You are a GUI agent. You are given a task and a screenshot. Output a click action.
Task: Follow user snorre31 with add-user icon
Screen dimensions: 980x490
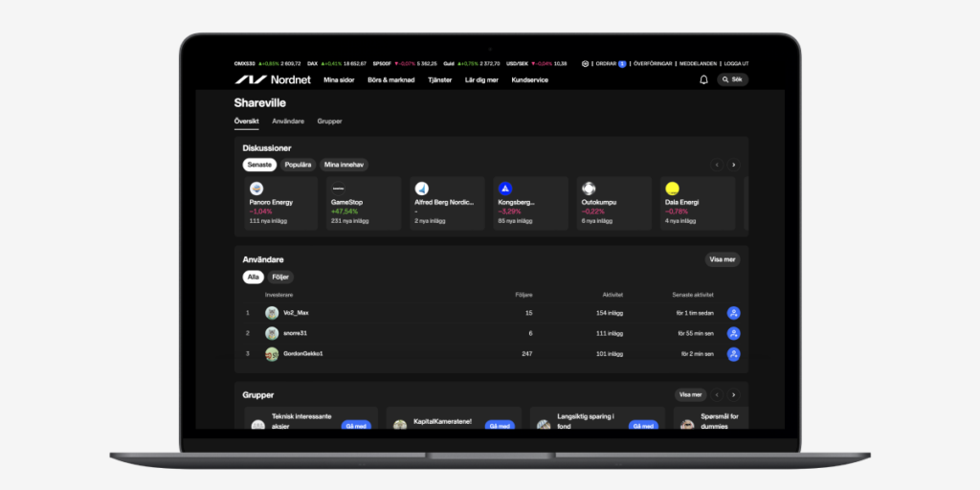734,334
